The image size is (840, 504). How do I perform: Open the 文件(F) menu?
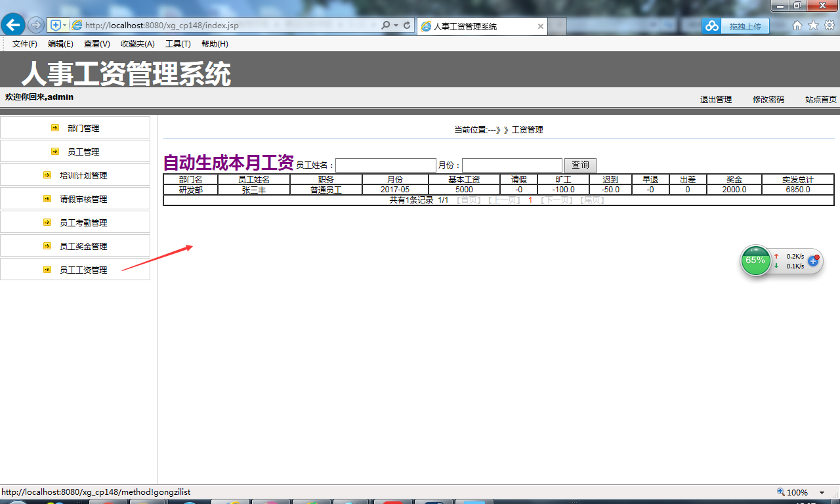(x=25, y=44)
